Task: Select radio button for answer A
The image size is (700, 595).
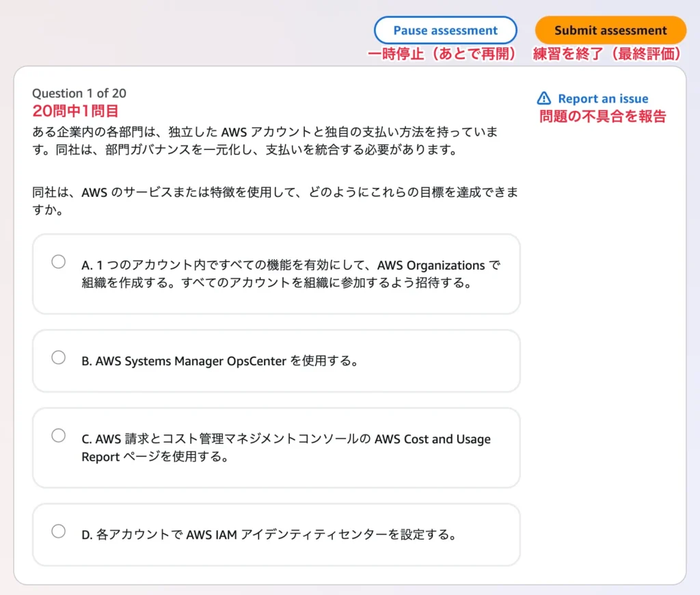Action: click(x=59, y=261)
